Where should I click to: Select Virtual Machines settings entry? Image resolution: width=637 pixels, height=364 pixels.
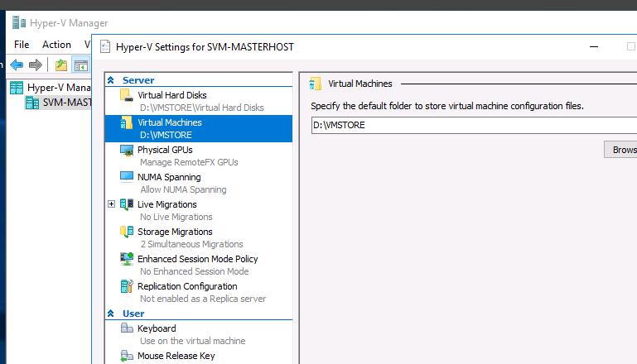tap(169, 122)
